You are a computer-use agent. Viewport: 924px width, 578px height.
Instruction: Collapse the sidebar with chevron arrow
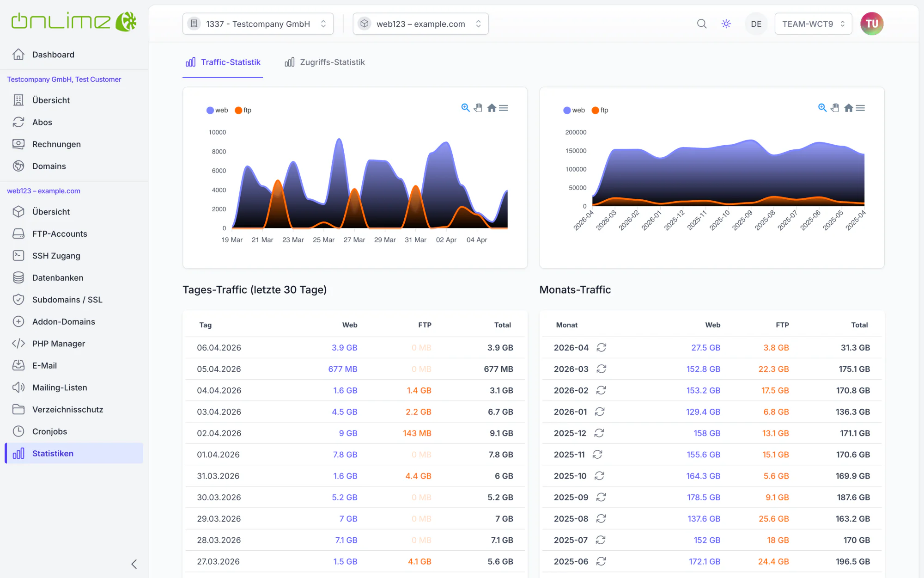point(134,564)
